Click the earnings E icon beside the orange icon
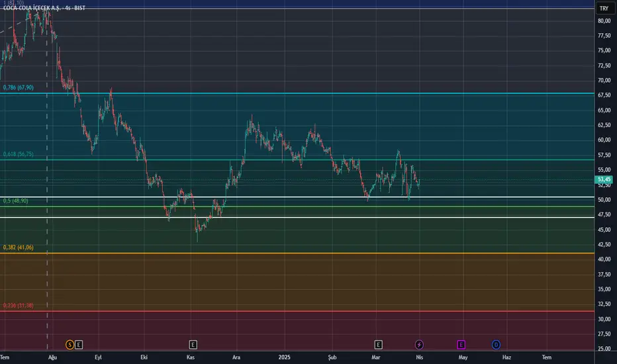Viewport: 617px width, 364px height. click(79, 344)
